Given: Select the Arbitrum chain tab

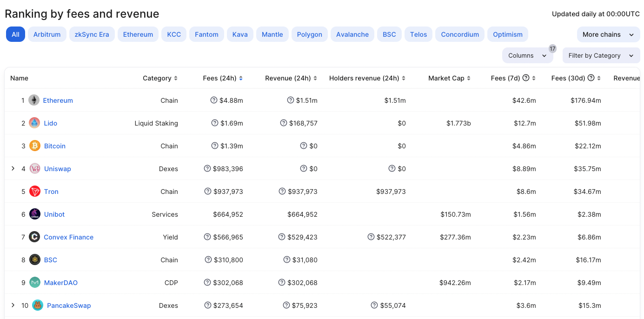Looking at the screenshot, I should (47, 34).
